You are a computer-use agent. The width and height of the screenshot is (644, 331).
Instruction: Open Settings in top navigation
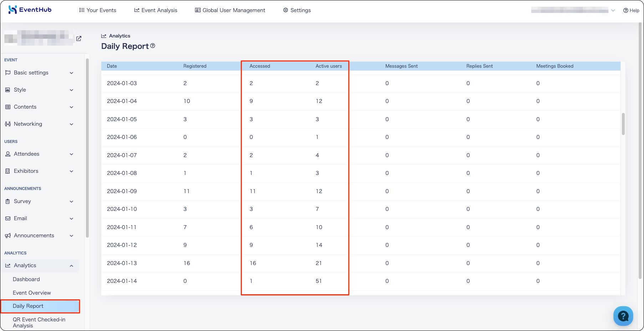297,10
